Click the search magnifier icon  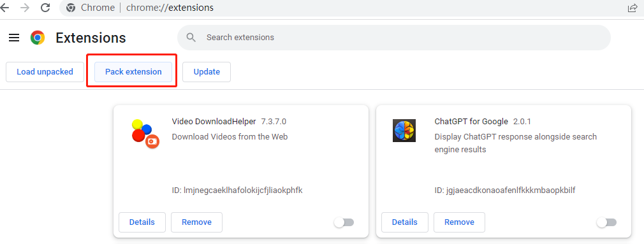coord(191,38)
